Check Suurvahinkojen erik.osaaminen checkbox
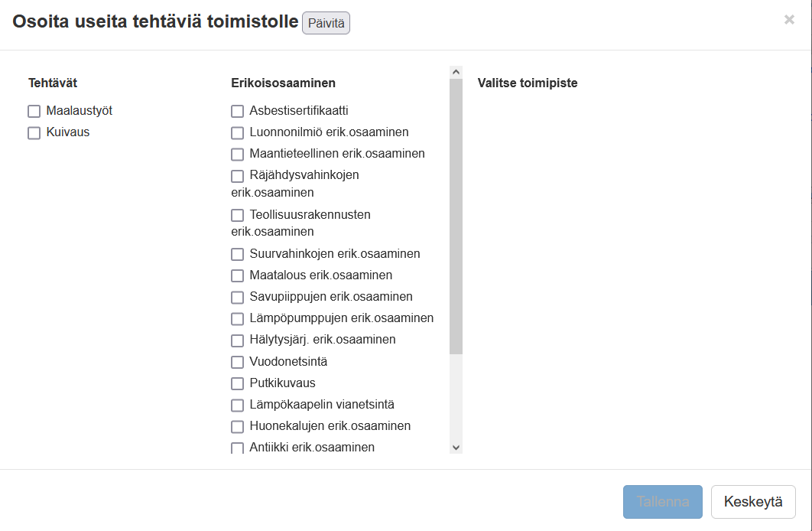812x531 pixels. tap(238, 255)
